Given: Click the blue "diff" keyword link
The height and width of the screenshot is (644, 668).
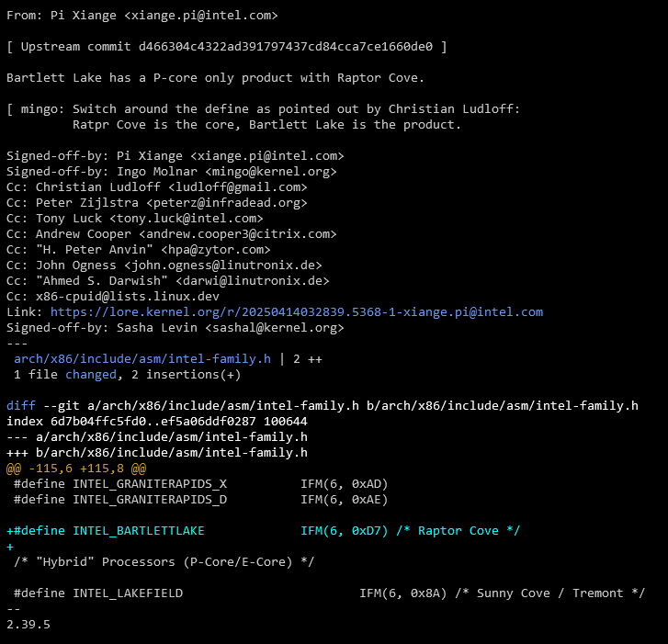Looking at the screenshot, I should click(x=21, y=405).
